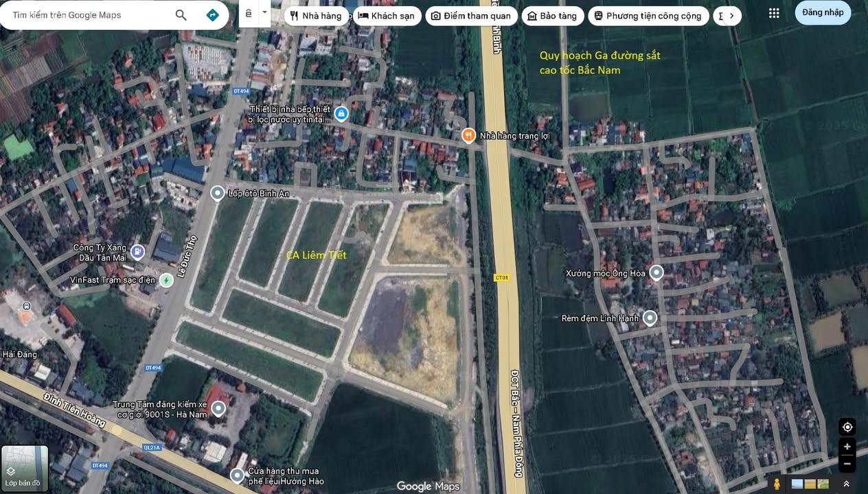Open the Google apps grid
The width and height of the screenshot is (868, 494).
coord(773,12)
